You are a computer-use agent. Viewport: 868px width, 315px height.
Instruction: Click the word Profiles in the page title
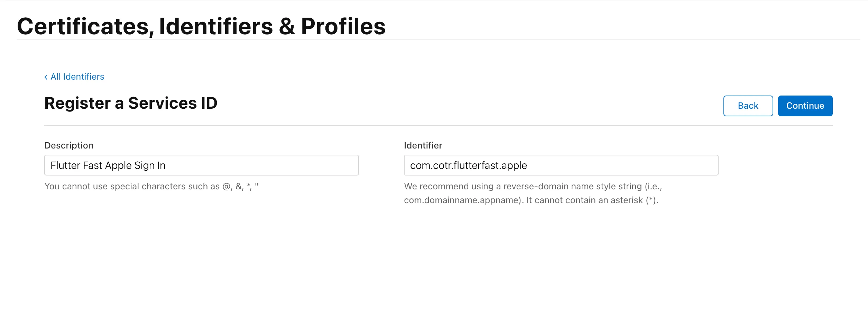tap(343, 26)
